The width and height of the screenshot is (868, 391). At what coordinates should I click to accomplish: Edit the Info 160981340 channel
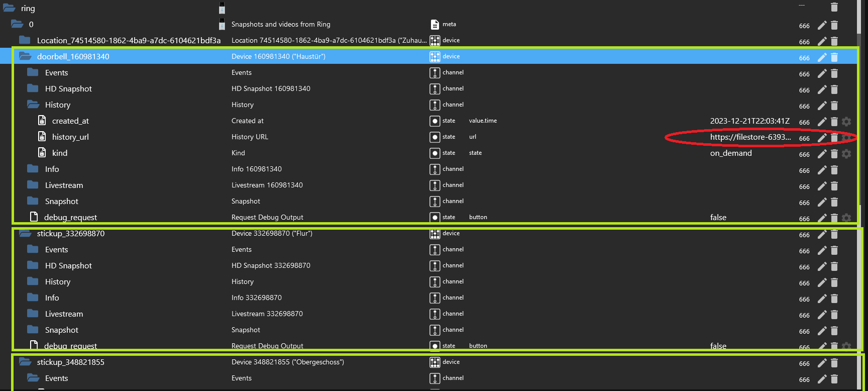(822, 170)
